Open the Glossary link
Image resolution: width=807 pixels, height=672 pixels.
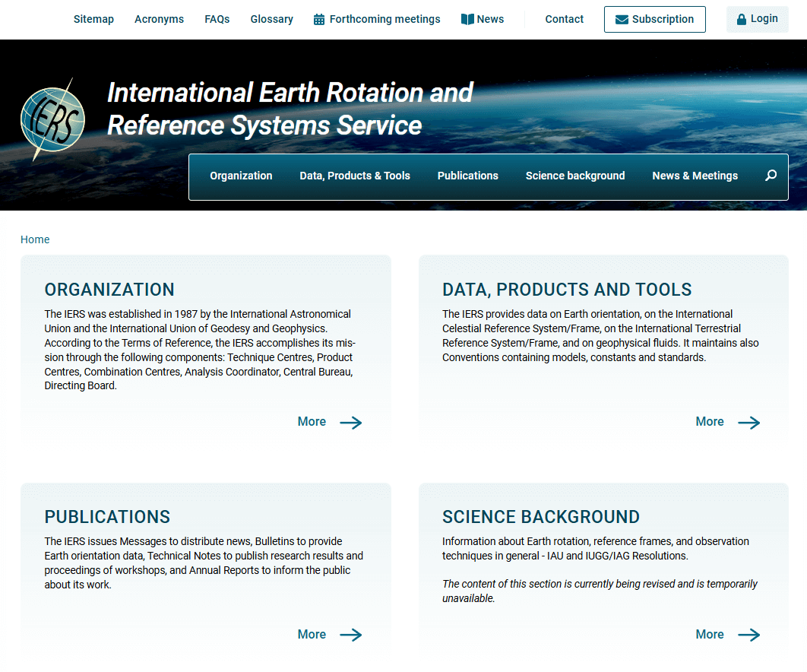coord(271,19)
